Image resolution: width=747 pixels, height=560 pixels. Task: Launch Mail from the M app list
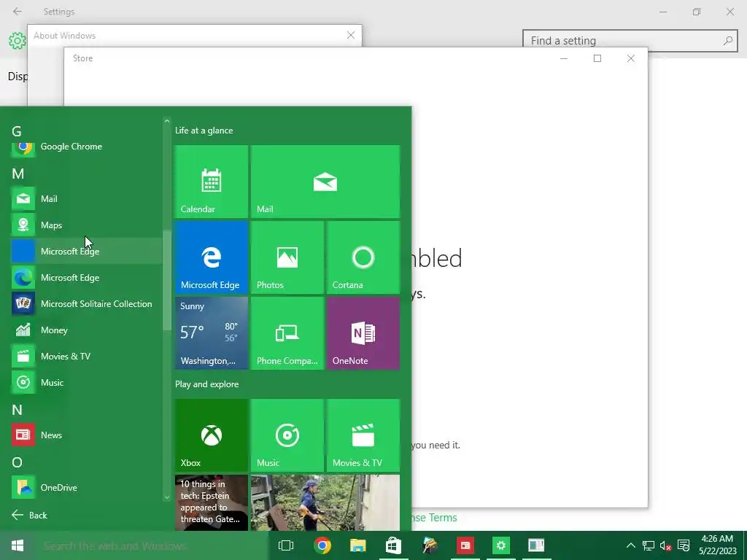click(86, 199)
